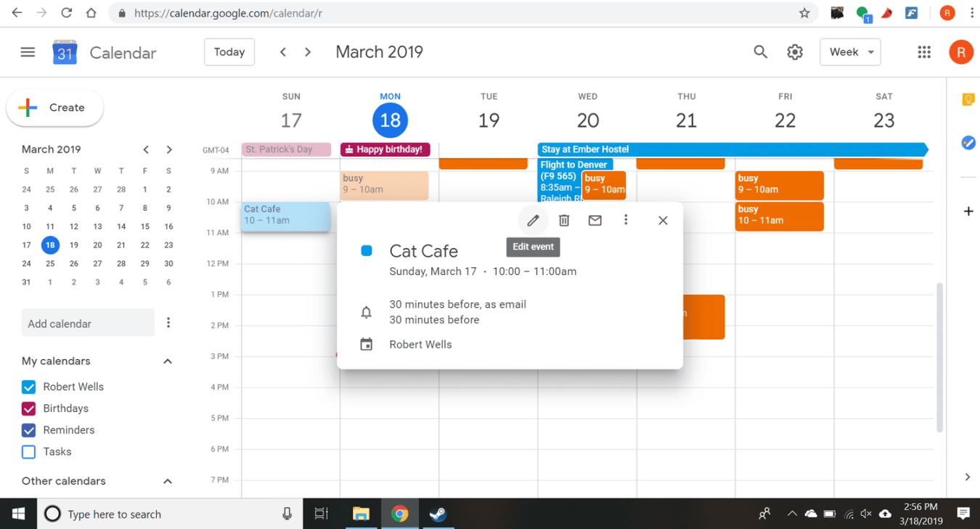
Task: Go to the browser home page
Action: [91, 13]
